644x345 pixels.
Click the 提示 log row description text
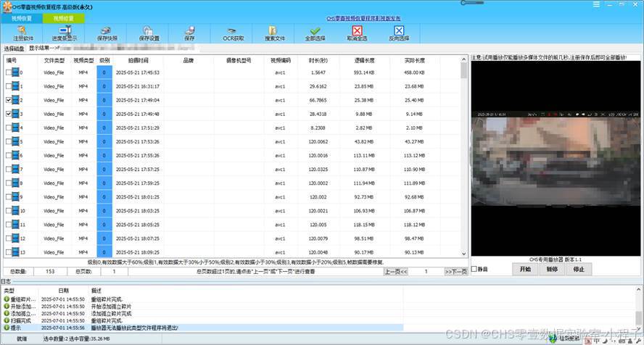135,328
